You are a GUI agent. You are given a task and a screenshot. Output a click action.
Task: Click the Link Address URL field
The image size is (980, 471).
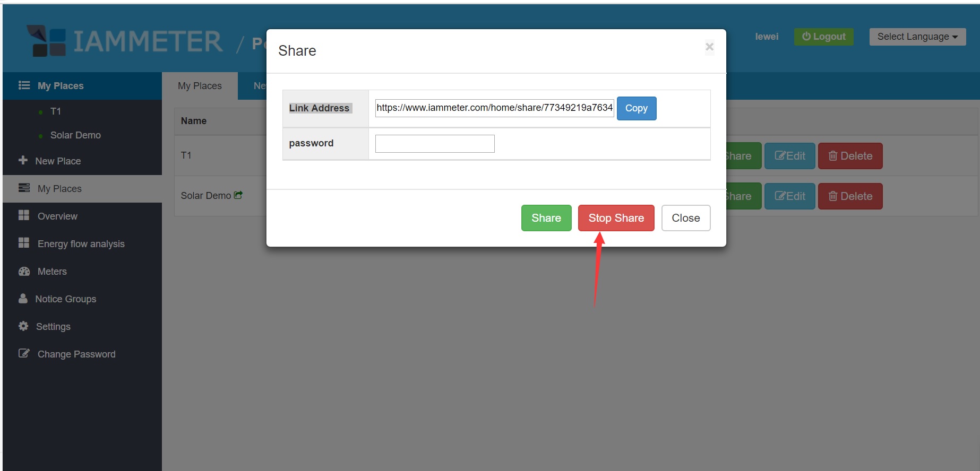tap(494, 108)
